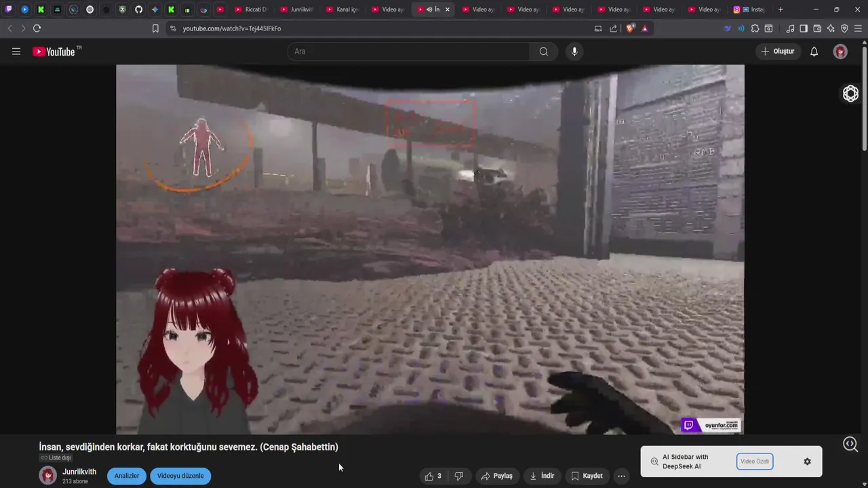
Task: Switch to the pinned Twitch tab
Action: pyautogui.click(x=9, y=9)
